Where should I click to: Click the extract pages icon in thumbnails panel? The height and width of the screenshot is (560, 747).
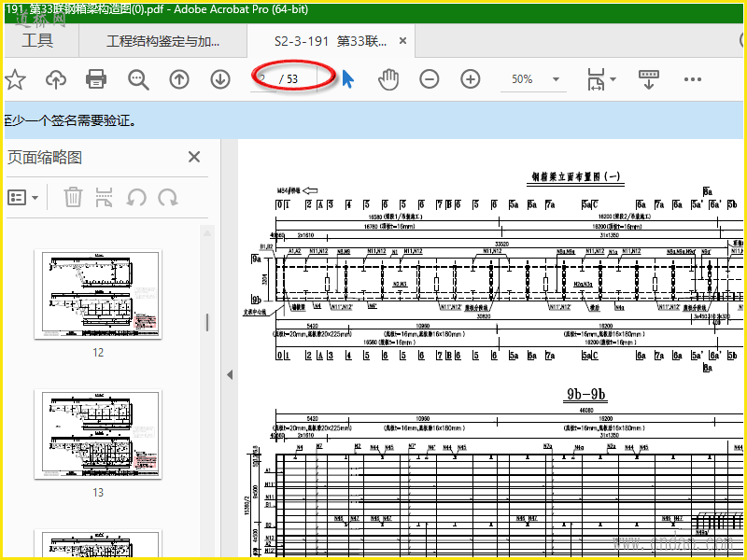tap(104, 197)
